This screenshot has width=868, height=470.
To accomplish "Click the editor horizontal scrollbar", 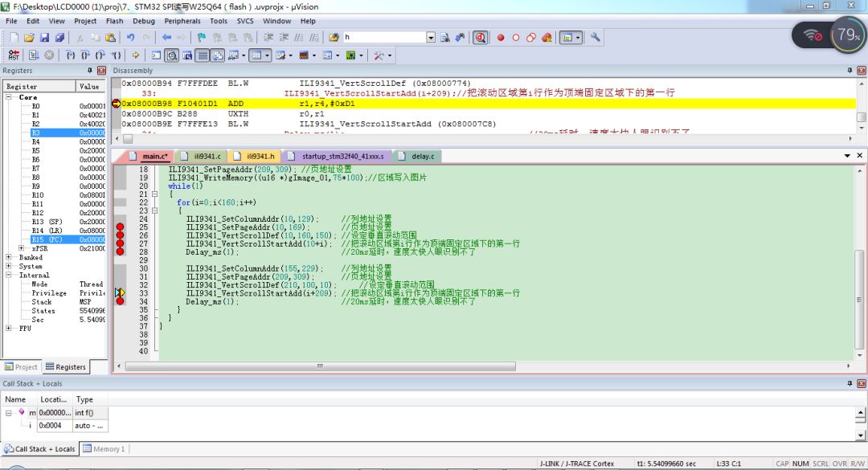I will (321, 366).
